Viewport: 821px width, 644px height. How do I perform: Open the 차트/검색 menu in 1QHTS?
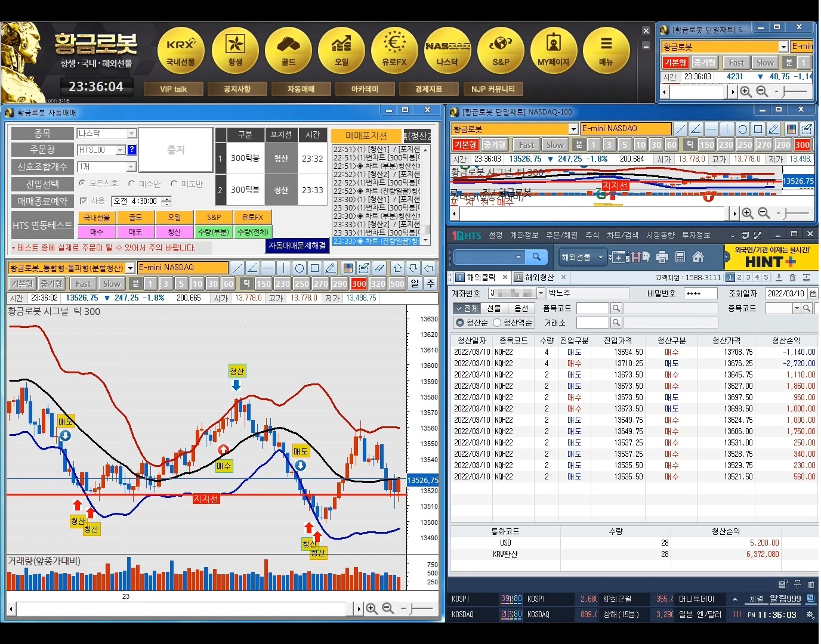coord(622,235)
